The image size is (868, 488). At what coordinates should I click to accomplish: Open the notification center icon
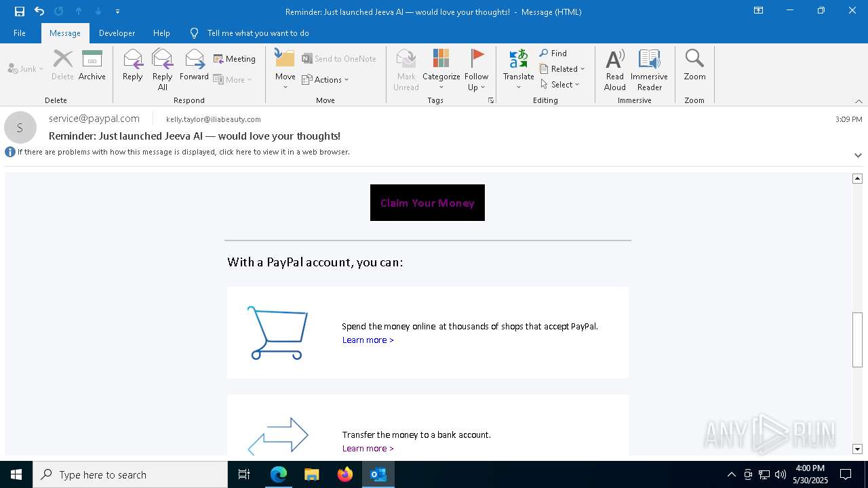[846, 474]
